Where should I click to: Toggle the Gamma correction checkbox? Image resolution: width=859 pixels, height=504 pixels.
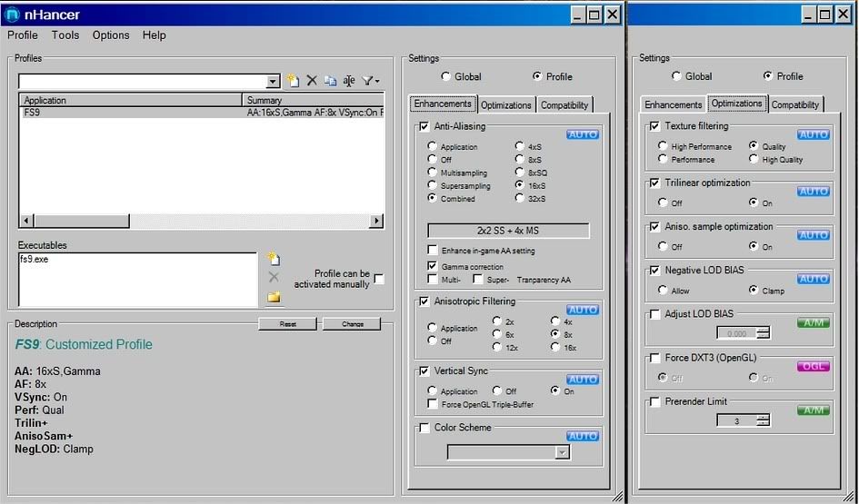click(x=433, y=267)
